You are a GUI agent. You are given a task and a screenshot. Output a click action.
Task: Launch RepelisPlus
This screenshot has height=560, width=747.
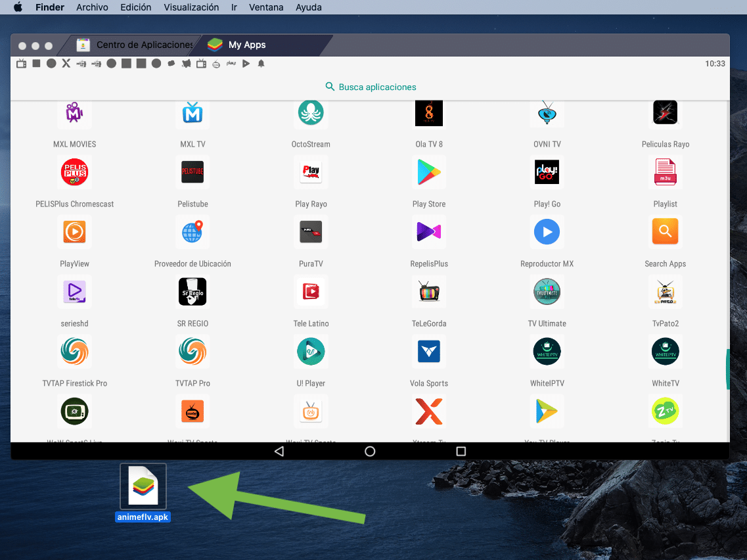click(429, 231)
